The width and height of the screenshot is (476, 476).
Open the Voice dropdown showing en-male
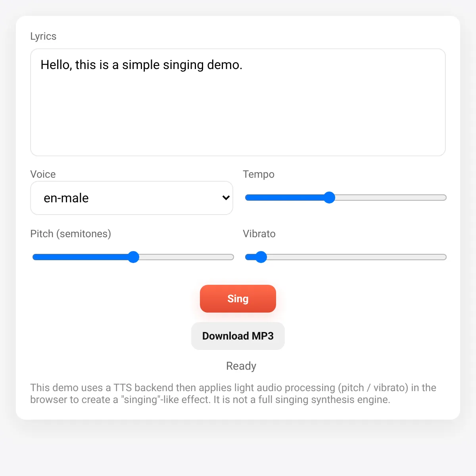coord(132,198)
